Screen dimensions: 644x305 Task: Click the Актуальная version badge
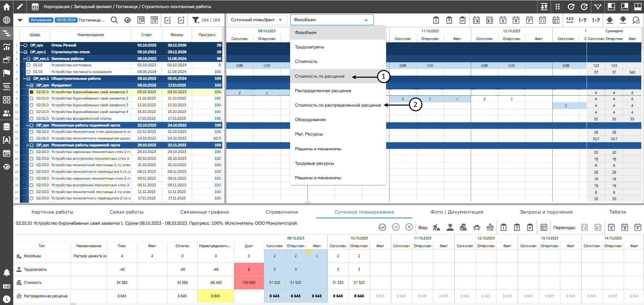pyautogui.click(x=41, y=20)
